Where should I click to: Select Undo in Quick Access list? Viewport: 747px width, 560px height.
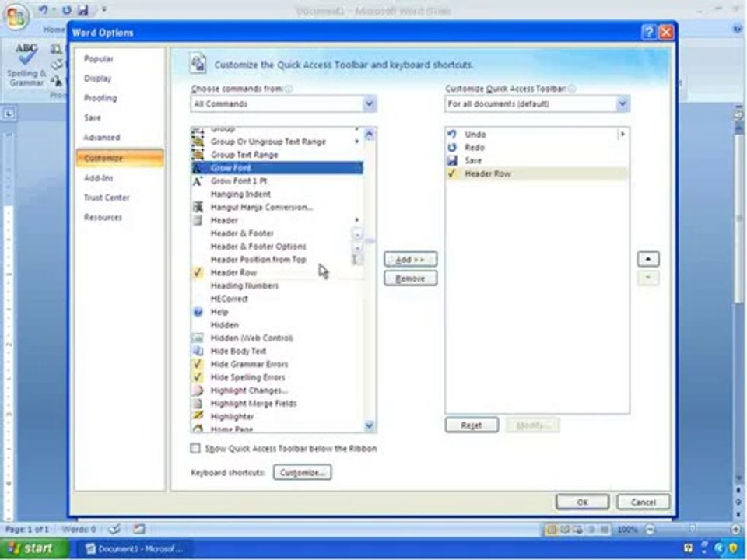point(537,135)
